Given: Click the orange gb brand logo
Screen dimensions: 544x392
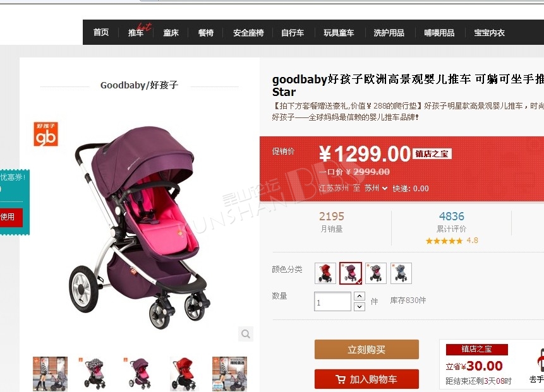Looking at the screenshot, I should (x=45, y=134).
